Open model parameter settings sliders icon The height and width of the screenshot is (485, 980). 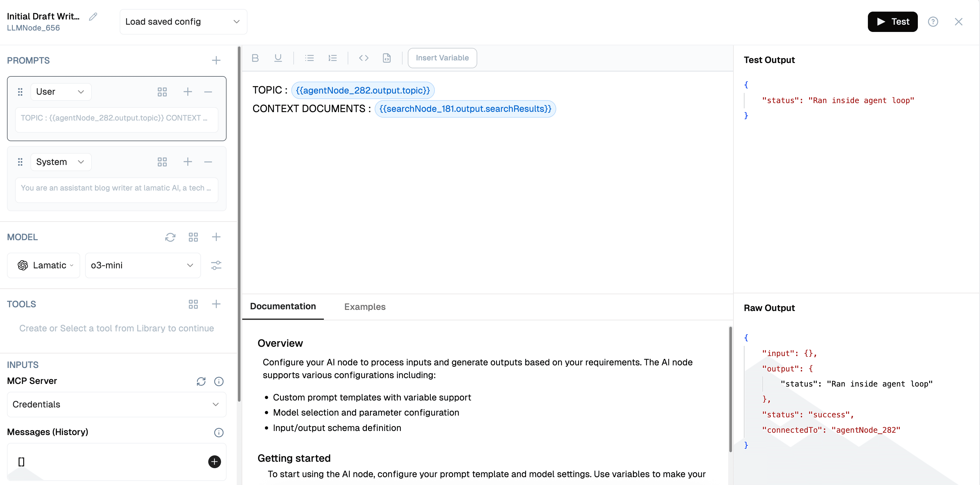tap(216, 265)
